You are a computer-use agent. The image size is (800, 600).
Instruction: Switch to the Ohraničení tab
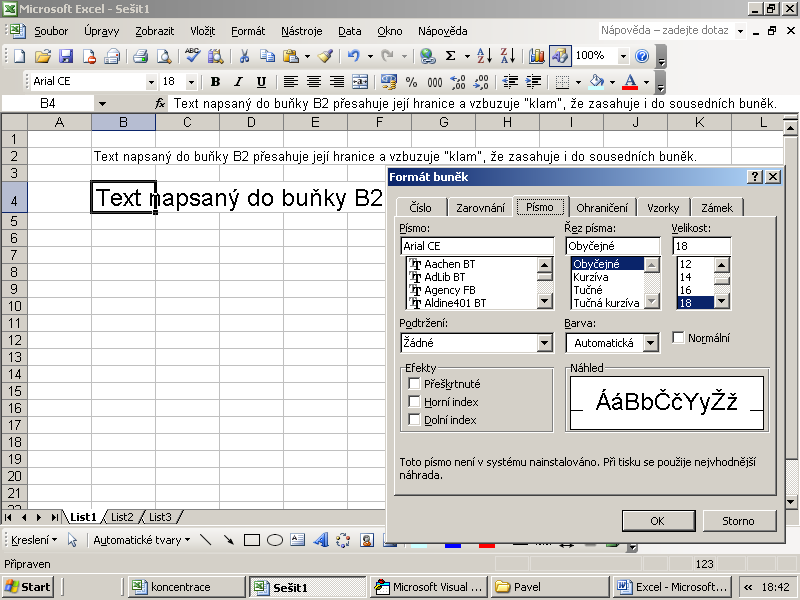point(602,208)
